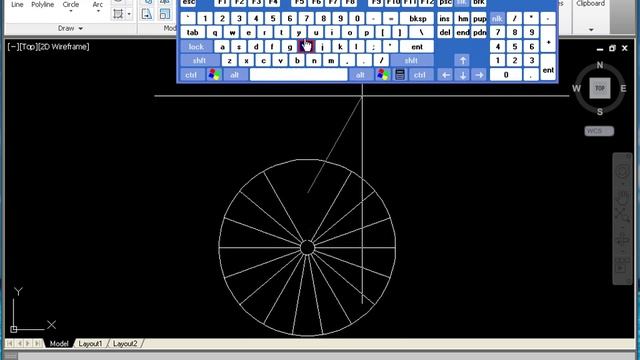640x360 pixels.
Task: Toggle the left ctrl key on keyboard
Action: (191, 75)
